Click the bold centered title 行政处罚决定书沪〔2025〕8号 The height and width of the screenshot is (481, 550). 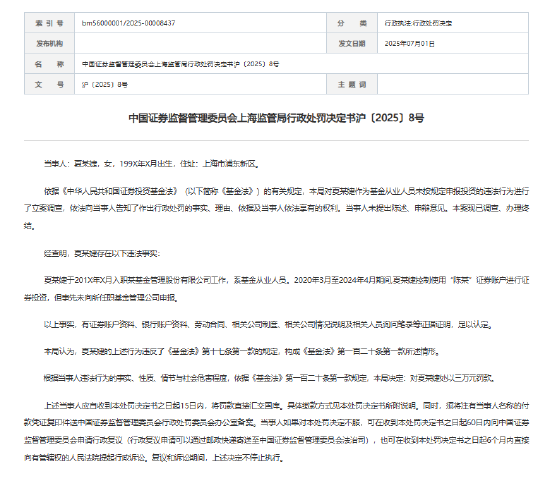(276, 118)
